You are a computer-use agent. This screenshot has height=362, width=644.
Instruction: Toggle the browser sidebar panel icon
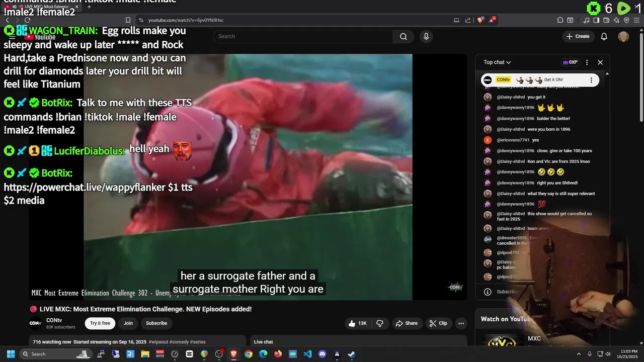coord(596,20)
